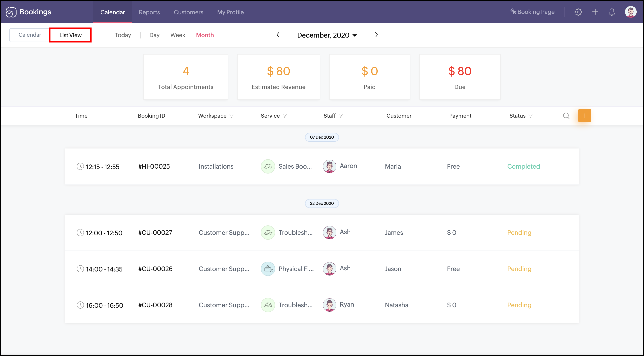This screenshot has height=356, width=644.
Task: Open the user profile avatar top right
Action: [631, 12]
